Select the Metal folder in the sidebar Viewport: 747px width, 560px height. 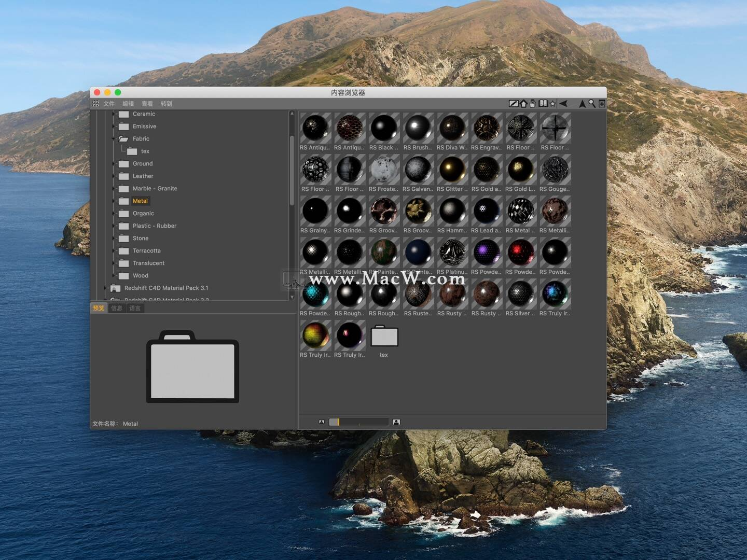point(140,201)
